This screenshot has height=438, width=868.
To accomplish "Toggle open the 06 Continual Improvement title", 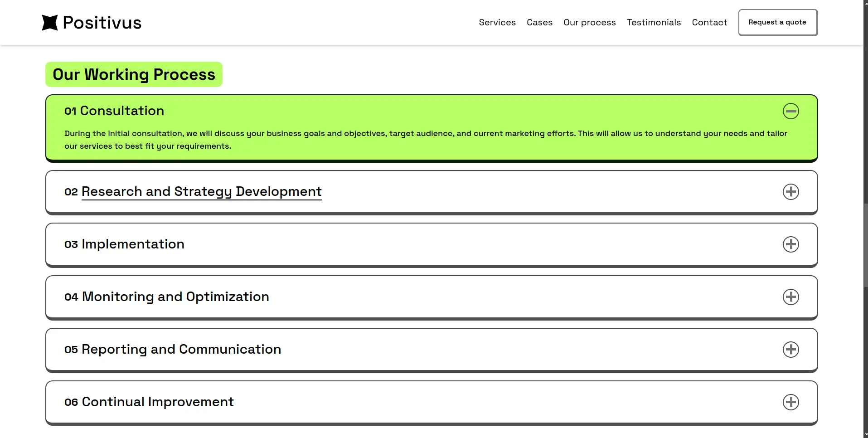I will click(157, 402).
